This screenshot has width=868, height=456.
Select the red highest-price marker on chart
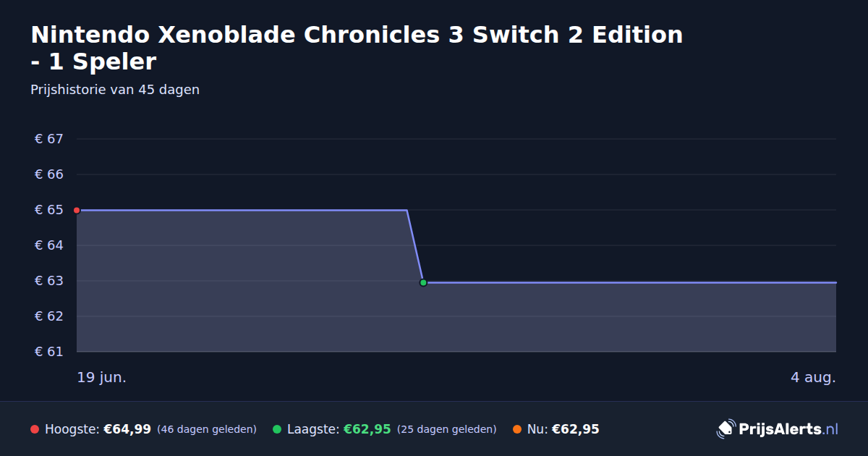(x=77, y=210)
